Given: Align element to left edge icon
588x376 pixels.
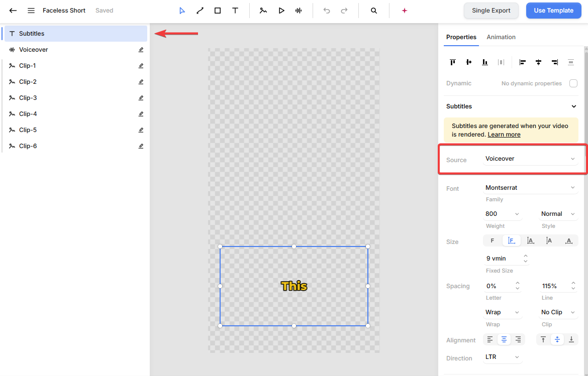Looking at the screenshot, I should coord(522,62).
